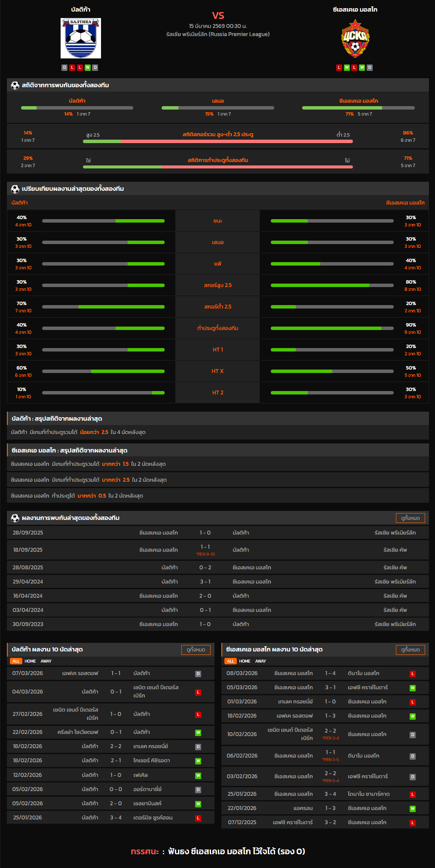
Task: Select HOME filter in Baltika last 10 matches
Action: tap(30, 661)
